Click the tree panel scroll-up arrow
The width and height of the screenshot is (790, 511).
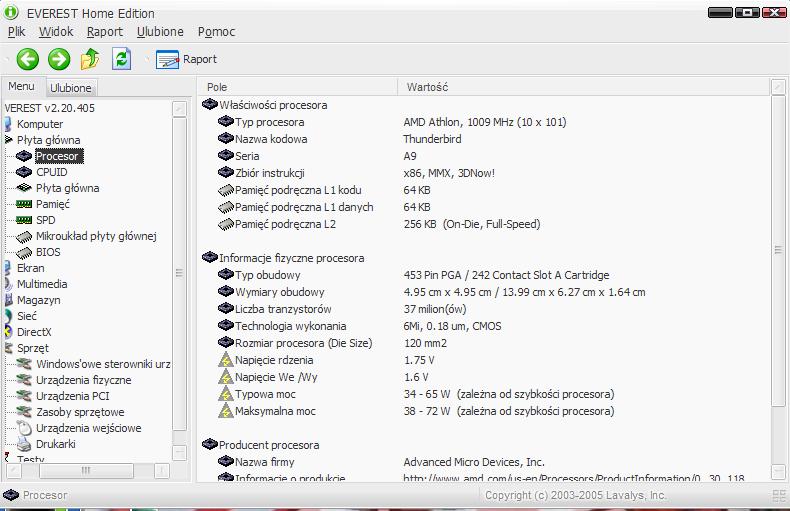click(179, 109)
